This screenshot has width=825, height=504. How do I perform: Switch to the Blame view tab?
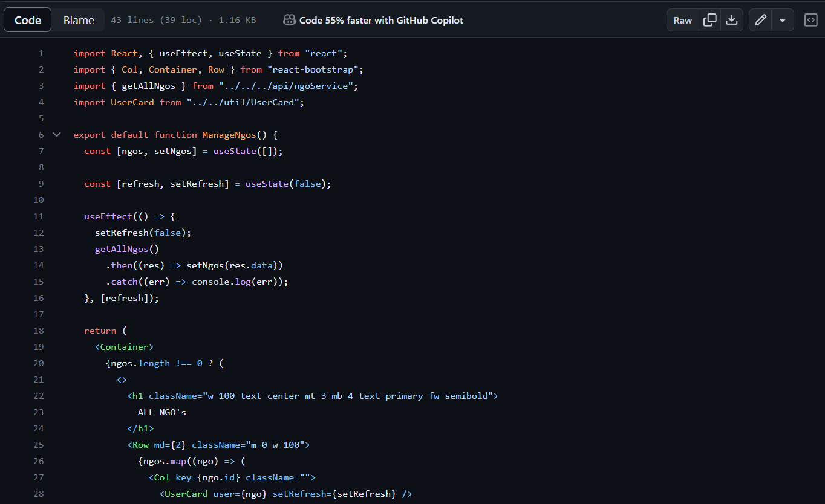pos(79,20)
